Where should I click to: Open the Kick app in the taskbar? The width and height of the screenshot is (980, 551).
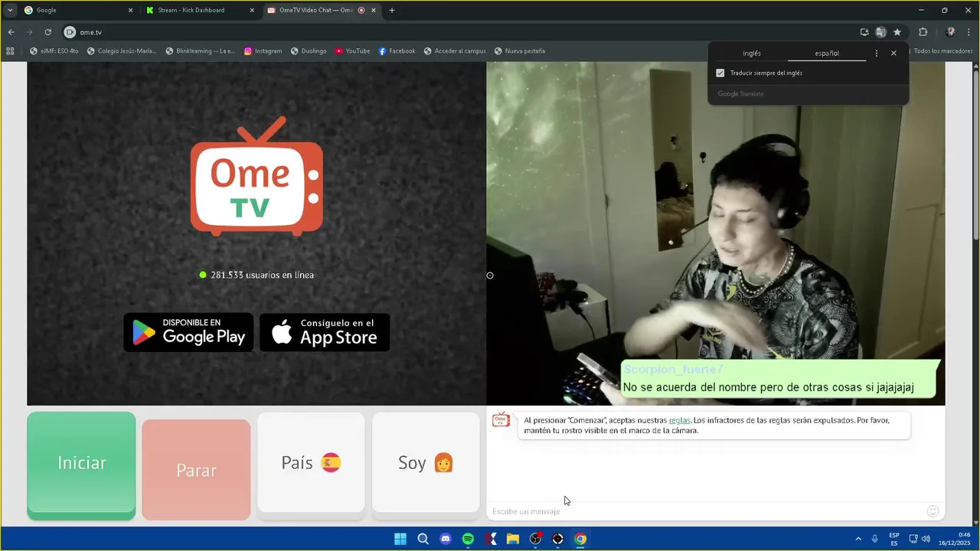(491, 539)
